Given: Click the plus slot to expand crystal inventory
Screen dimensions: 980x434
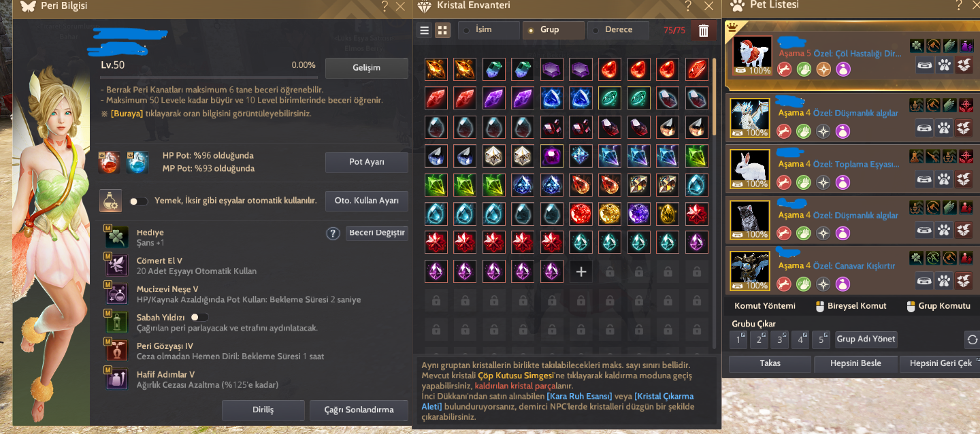Looking at the screenshot, I should (581, 272).
